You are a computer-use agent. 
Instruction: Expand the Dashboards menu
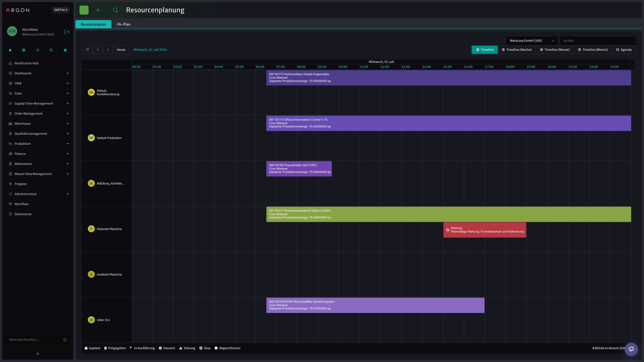click(38, 73)
